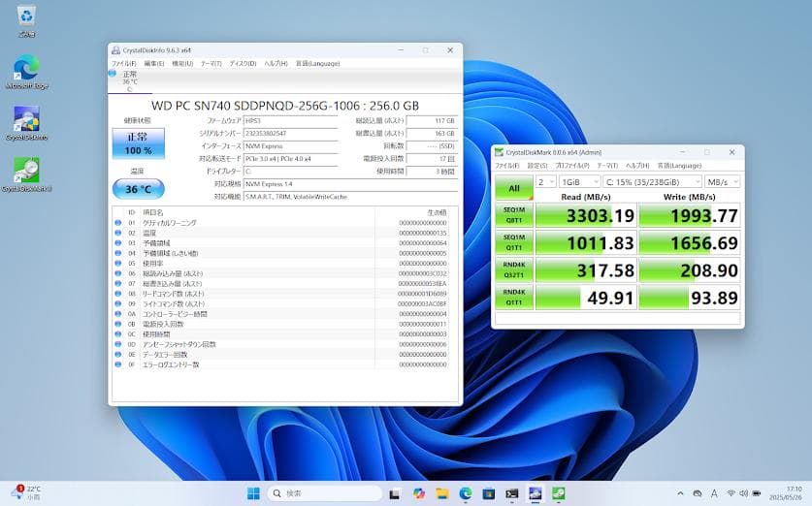Select SMART row 02 温度

pyautogui.click(x=280, y=234)
